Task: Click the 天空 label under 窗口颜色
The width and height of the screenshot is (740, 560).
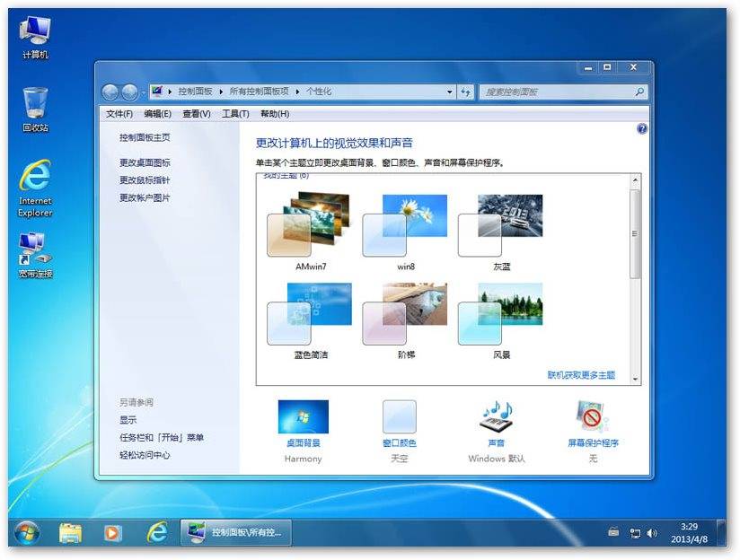Action: (x=400, y=459)
